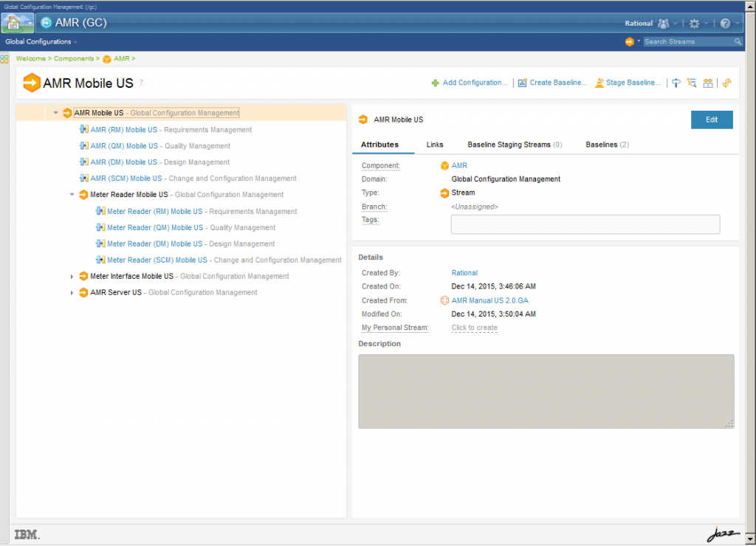Go to Welcome breadcrumb
The height and width of the screenshot is (546, 756).
click(31, 59)
